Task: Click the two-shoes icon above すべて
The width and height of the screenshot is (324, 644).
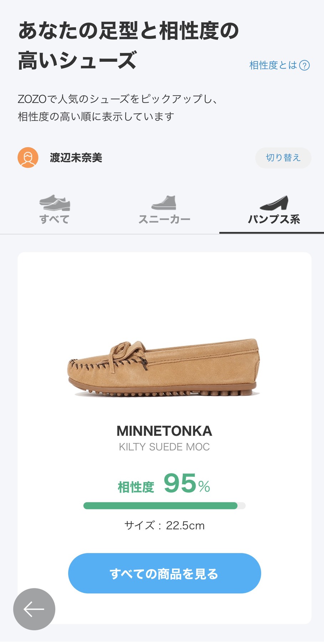Action: point(55,203)
